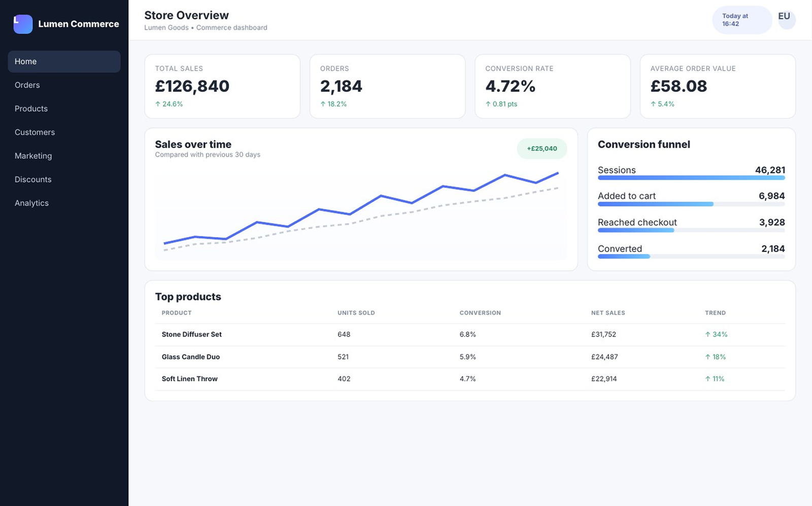
Task: Click the Sessions funnel progress bar
Action: click(x=691, y=178)
